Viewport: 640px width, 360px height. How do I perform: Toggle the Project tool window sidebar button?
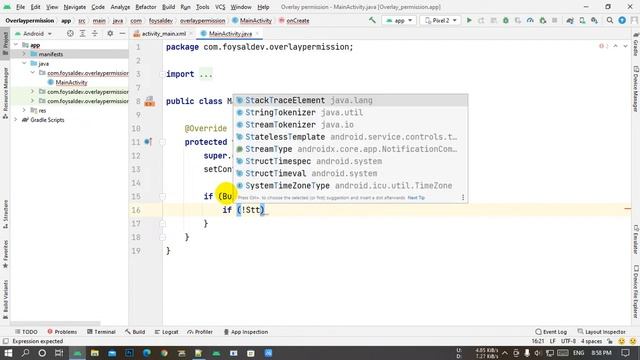click(5, 44)
